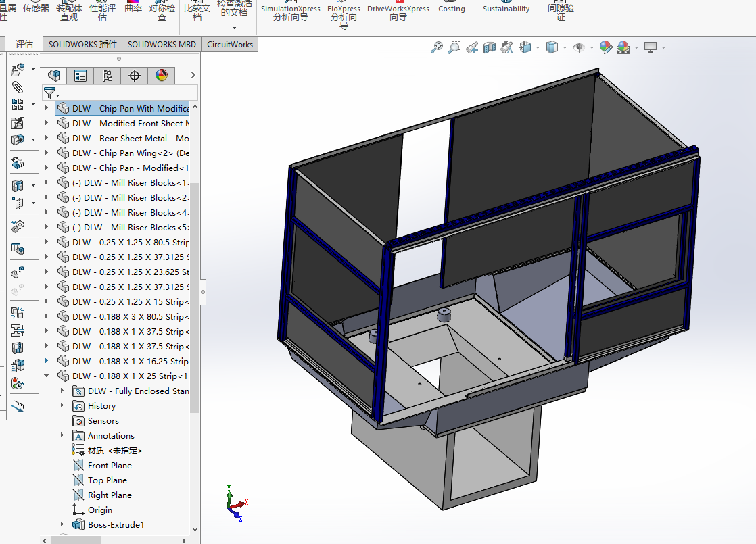Switch to the DisplayManager color-ball tab
Image resolution: width=756 pixels, height=544 pixels.
pyautogui.click(x=161, y=76)
